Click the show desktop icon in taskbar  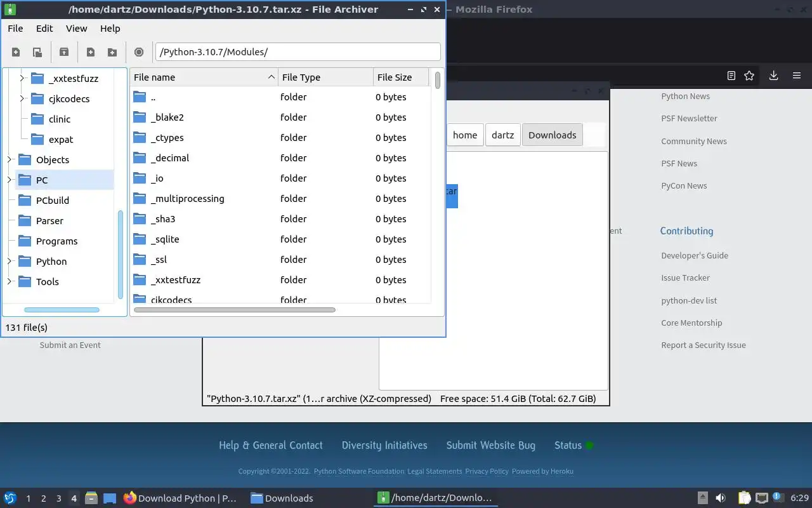pyautogui.click(x=110, y=498)
